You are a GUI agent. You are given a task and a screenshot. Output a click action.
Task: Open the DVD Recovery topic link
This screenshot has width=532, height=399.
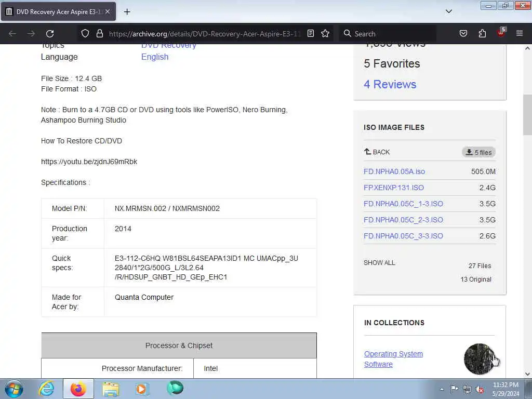(x=169, y=46)
